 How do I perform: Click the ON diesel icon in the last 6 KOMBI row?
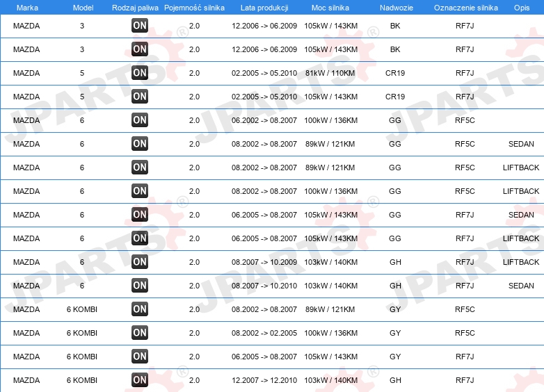click(140, 380)
